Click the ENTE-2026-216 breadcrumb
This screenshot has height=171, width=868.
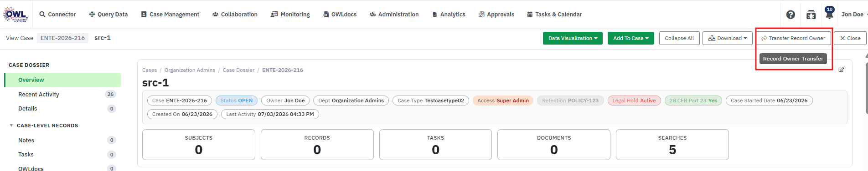click(283, 70)
